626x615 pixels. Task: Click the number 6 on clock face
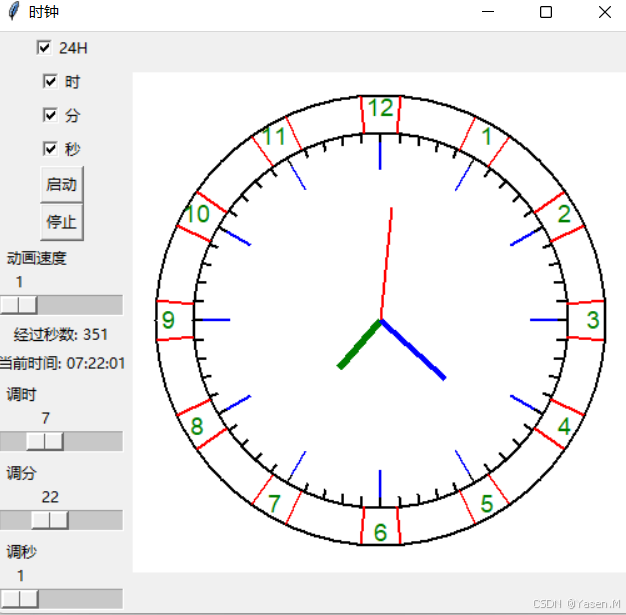click(x=380, y=532)
